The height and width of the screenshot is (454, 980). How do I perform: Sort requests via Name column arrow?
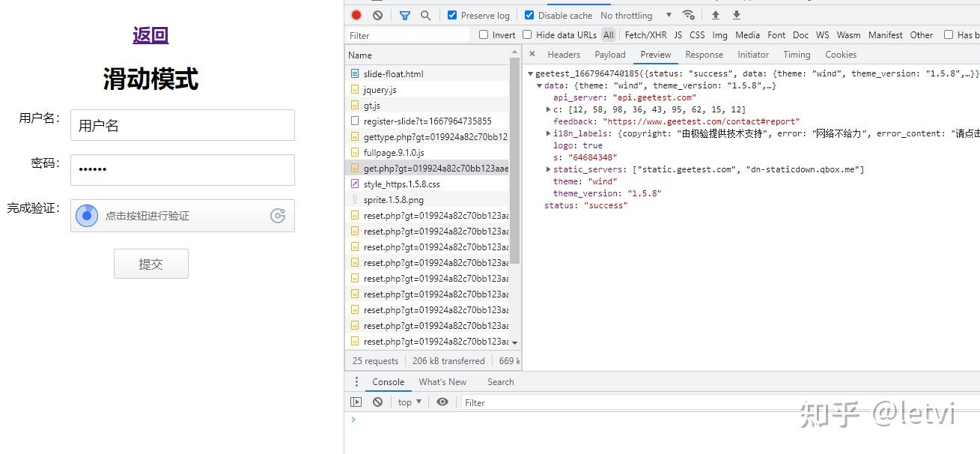[514, 52]
